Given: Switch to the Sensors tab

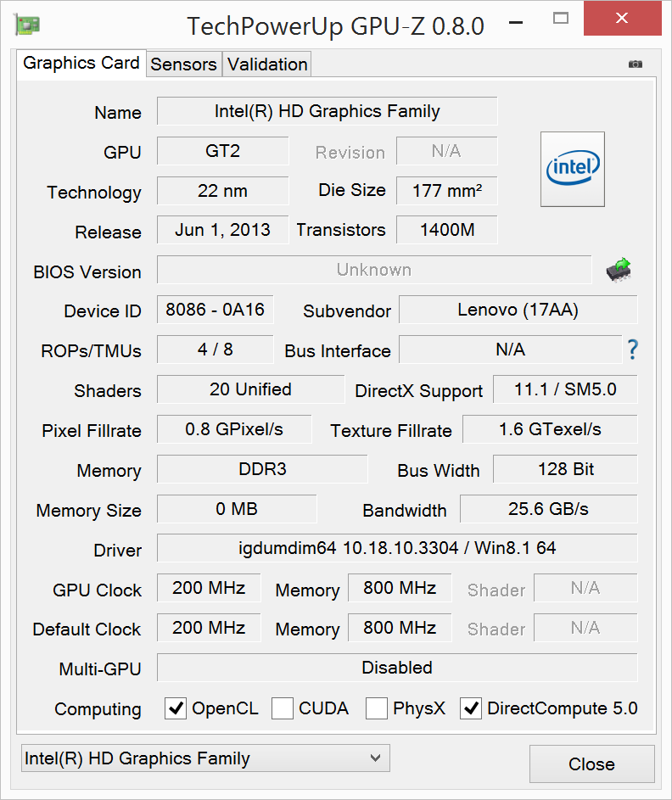Looking at the screenshot, I should click(x=183, y=64).
